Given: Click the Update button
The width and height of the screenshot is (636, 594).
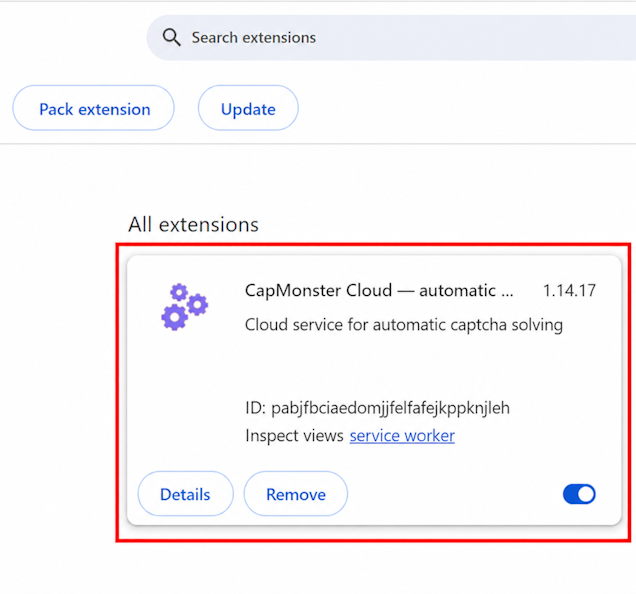Looking at the screenshot, I should pyautogui.click(x=248, y=108).
